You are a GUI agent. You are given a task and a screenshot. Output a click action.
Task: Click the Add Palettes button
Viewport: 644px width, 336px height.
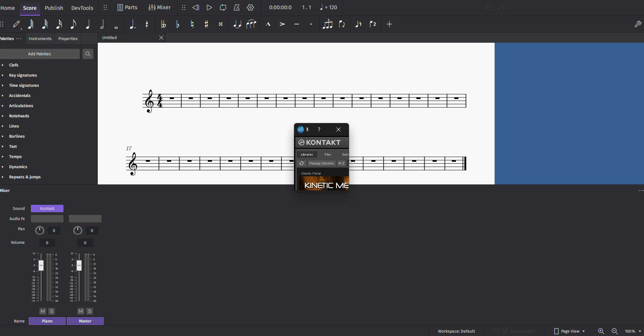click(x=40, y=54)
